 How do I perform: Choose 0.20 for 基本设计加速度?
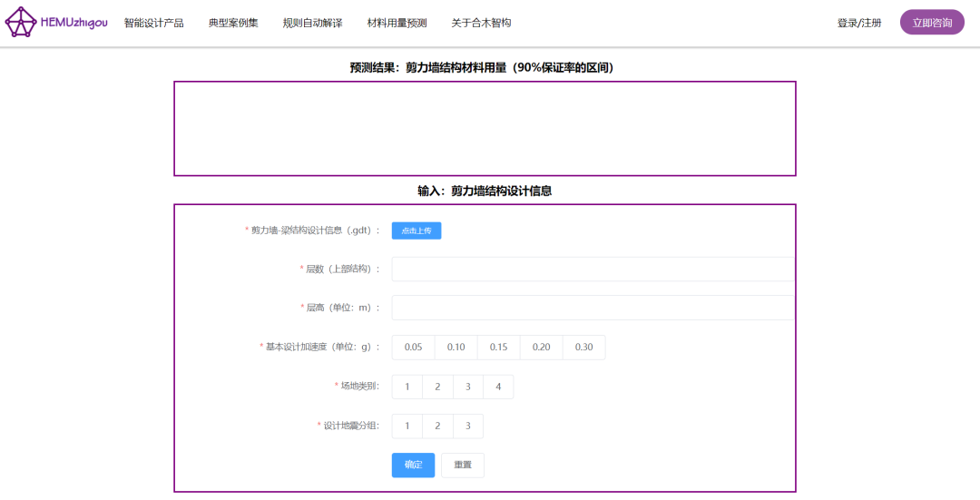(541, 348)
